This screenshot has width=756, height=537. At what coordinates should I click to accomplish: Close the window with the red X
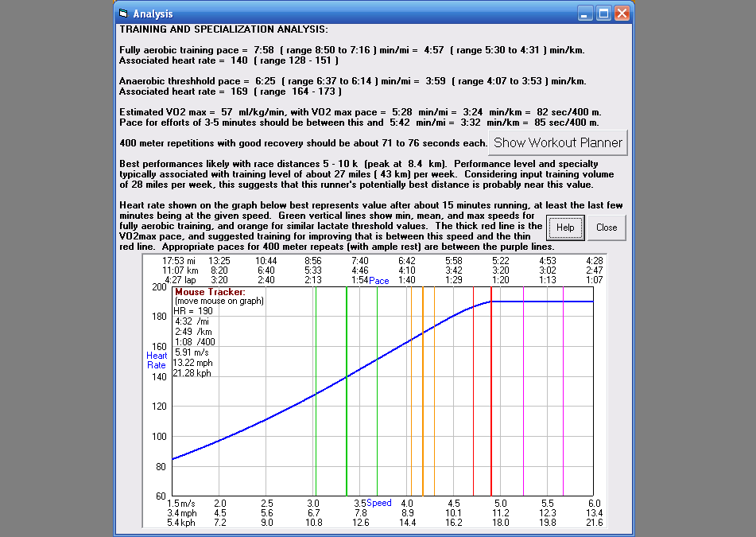(x=622, y=14)
